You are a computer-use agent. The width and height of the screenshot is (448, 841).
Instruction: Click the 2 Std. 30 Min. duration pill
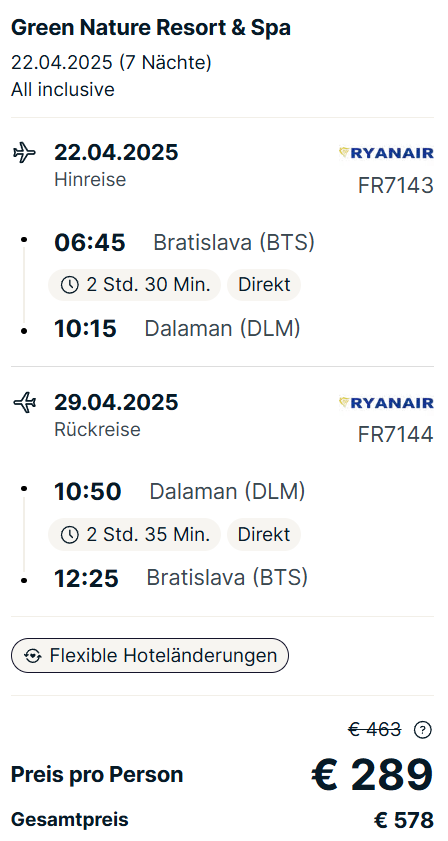(x=135, y=285)
